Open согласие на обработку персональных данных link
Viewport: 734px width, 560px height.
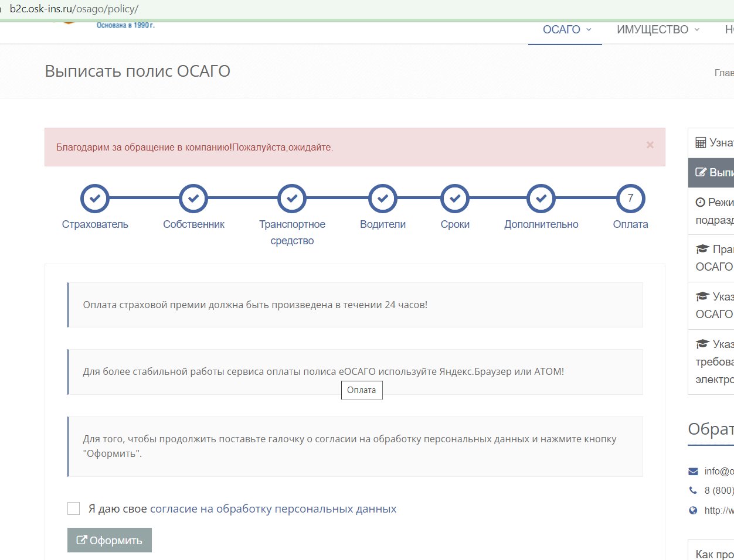point(273,509)
